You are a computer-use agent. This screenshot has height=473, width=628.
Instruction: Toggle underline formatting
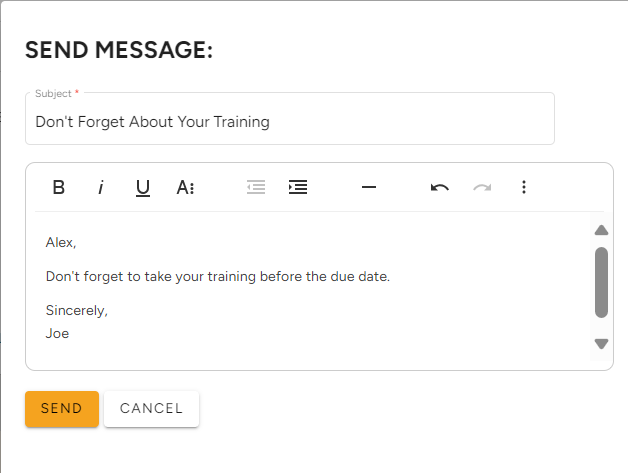[x=143, y=187]
